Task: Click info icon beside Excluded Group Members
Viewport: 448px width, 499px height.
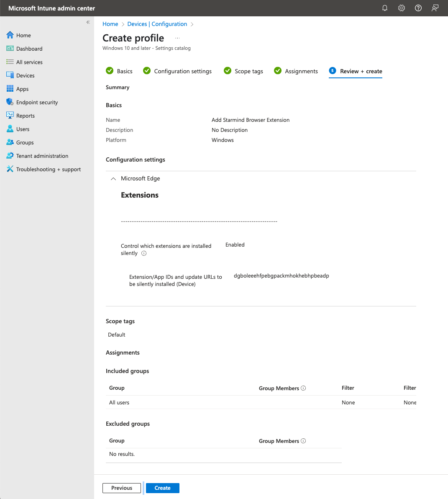Action: pyautogui.click(x=303, y=441)
